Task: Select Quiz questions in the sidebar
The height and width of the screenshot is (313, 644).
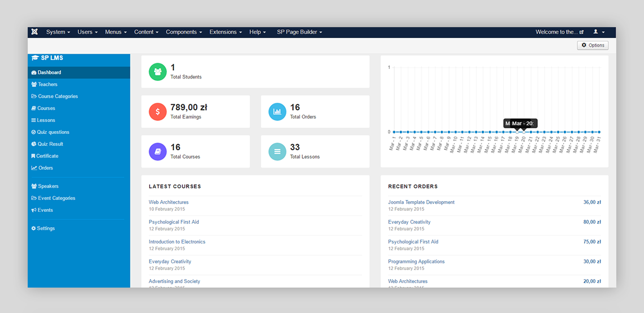Action: pos(53,132)
